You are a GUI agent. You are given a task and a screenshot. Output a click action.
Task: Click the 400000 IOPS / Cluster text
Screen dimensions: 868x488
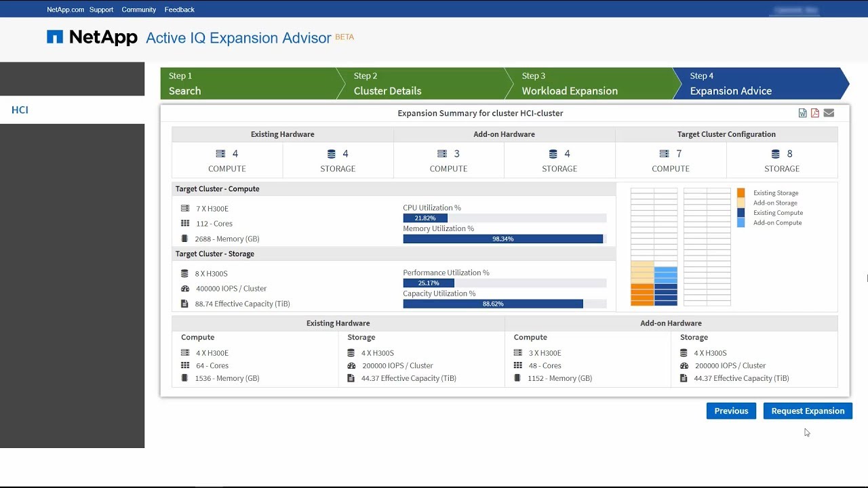[x=231, y=289]
